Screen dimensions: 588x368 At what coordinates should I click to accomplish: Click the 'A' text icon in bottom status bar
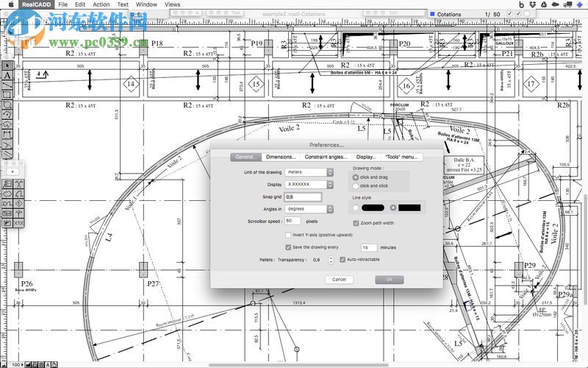[48, 364]
